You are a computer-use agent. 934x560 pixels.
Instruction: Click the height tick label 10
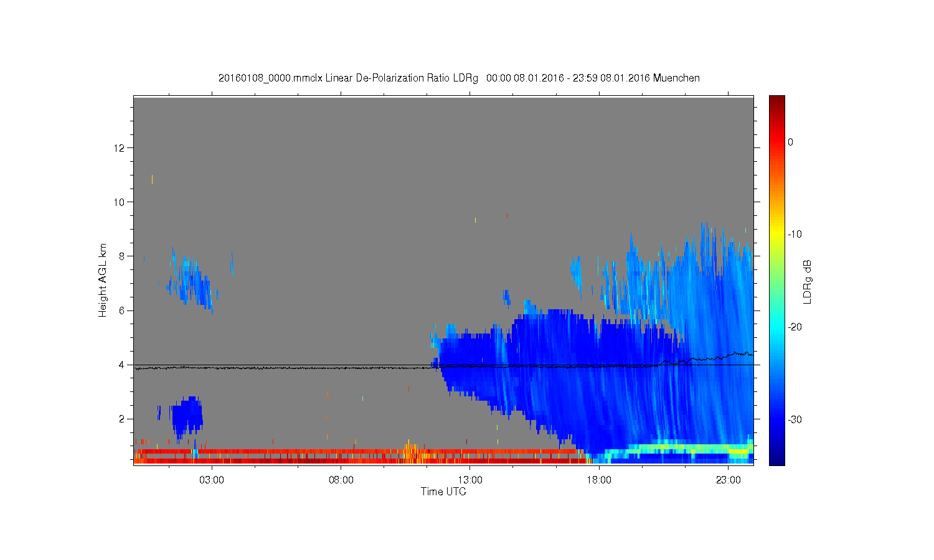[x=120, y=202]
